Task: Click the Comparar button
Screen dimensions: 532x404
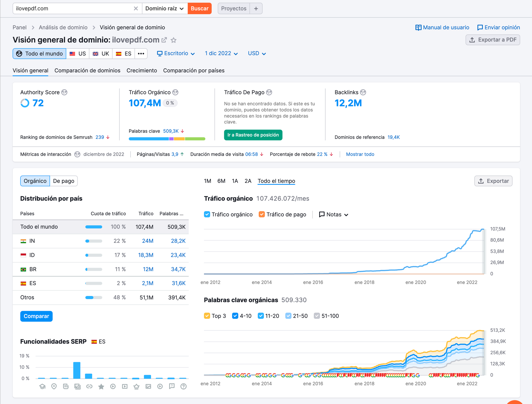Action: point(36,316)
